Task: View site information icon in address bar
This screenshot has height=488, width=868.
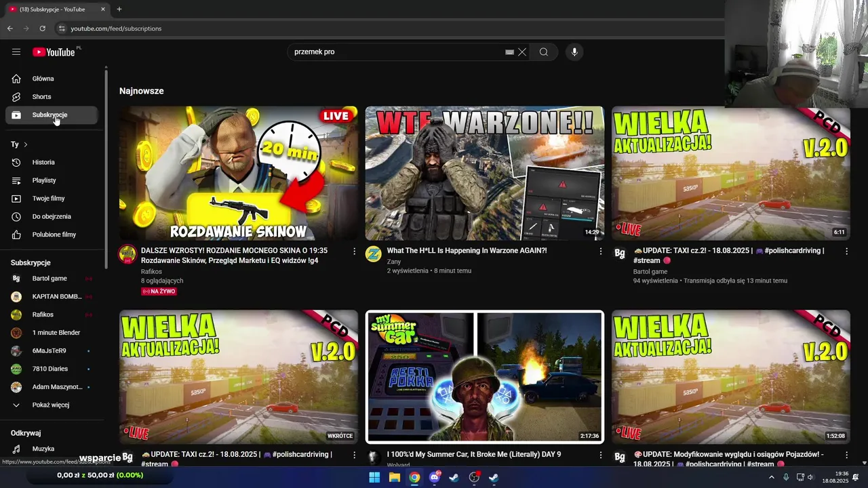Action: pyautogui.click(x=61, y=28)
